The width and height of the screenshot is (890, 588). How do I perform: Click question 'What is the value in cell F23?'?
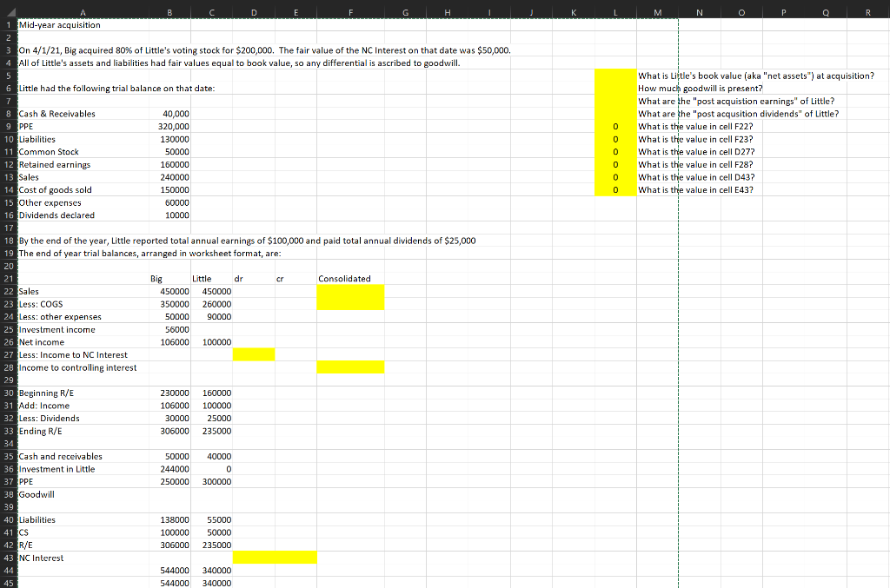[x=695, y=140]
